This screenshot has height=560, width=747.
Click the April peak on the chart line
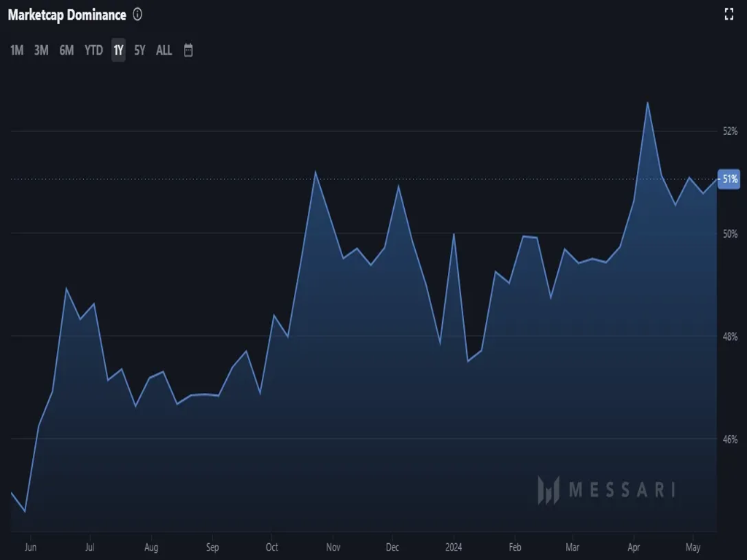[647, 103]
